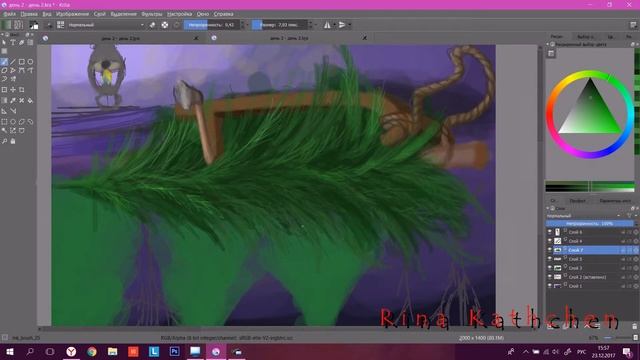Image resolution: width=640 pixels, height=360 pixels.
Task: Collapse the color selector docker arrow
Action: coord(548,44)
